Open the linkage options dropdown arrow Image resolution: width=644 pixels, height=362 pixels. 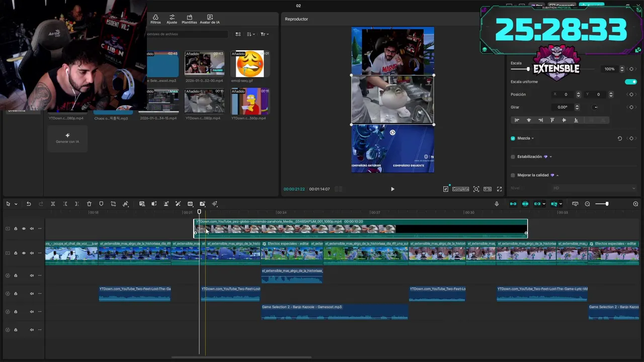(544, 204)
